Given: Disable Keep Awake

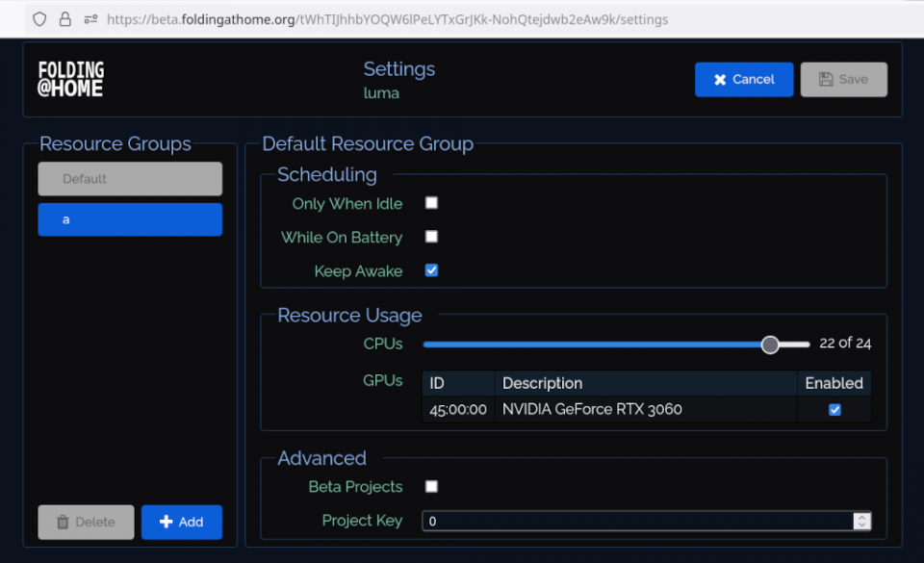Looking at the screenshot, I should pyautogui.click(x=431, y=270).
